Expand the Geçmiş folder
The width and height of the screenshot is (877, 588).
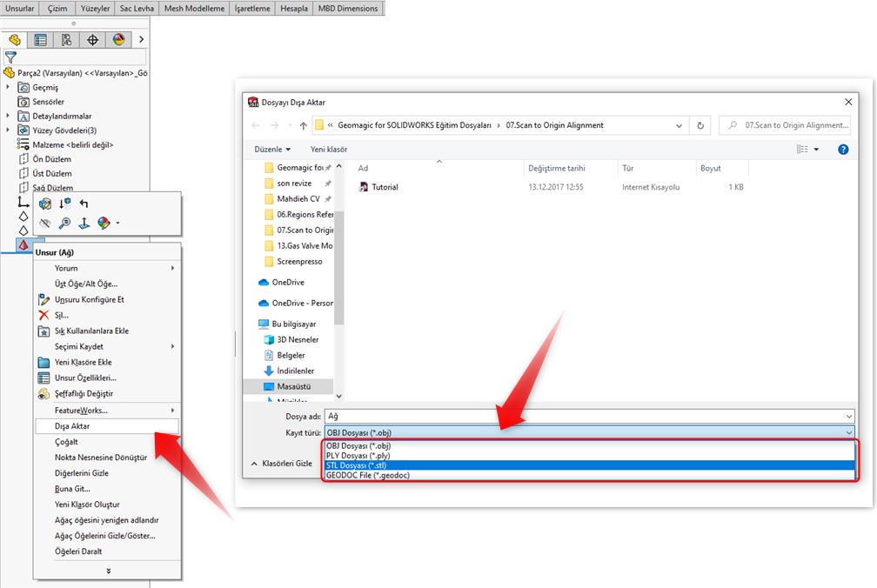pyautogui.click(x=8, y=87)
